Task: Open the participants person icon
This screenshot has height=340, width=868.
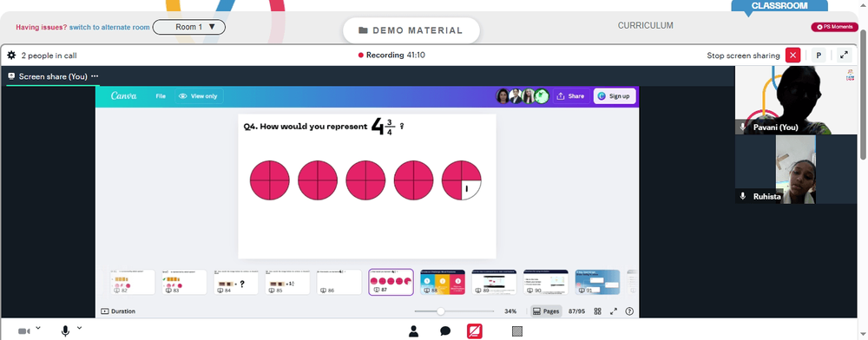Action: click(413, 331)
